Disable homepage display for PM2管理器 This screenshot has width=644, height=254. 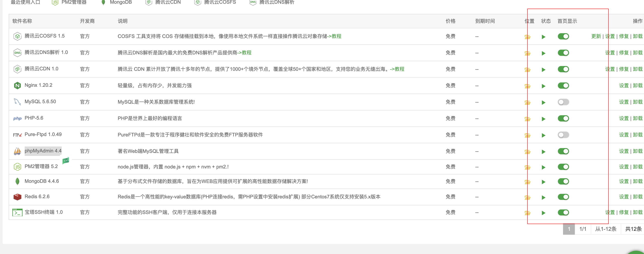[x=563, y=167]
